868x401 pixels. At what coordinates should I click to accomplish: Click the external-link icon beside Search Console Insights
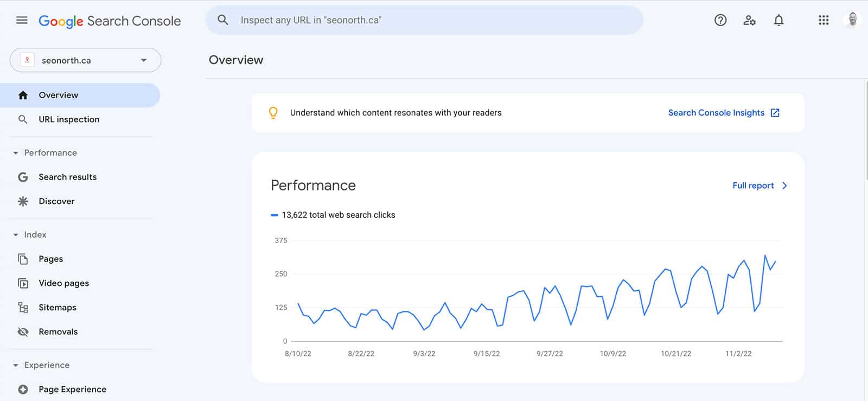pyautogui.click(x=775, y=113)
